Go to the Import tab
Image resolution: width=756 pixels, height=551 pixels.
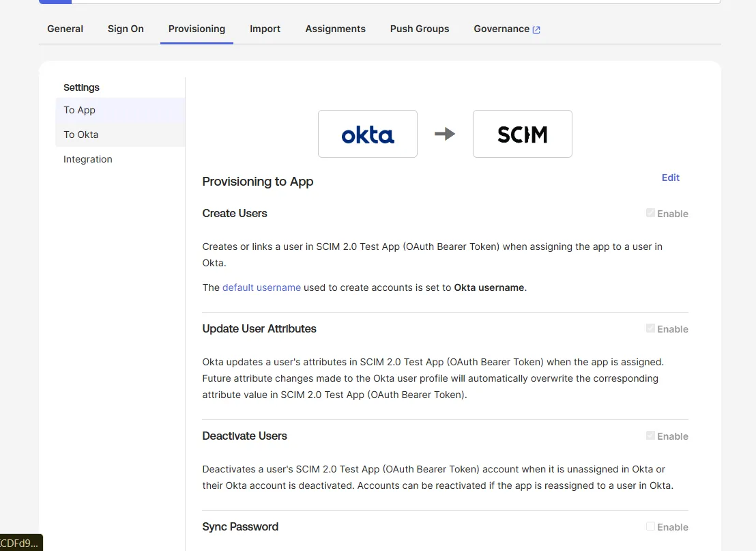point(265,29)
